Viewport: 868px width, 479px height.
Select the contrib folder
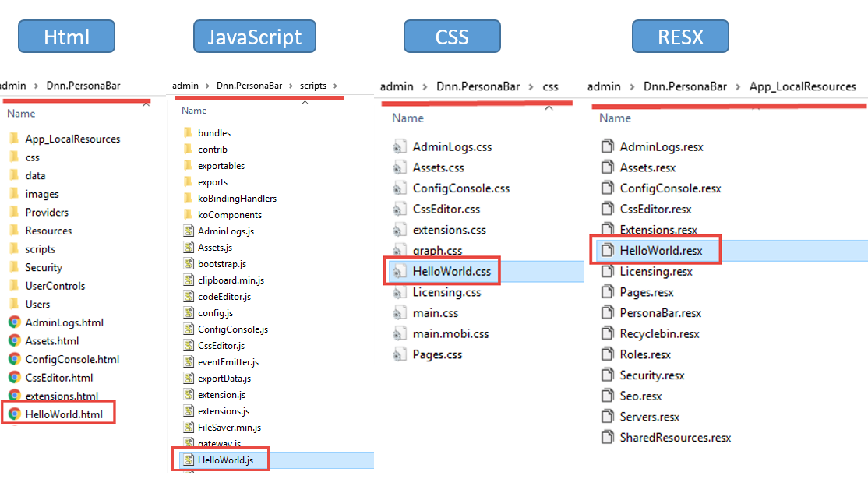pos(213,150)
